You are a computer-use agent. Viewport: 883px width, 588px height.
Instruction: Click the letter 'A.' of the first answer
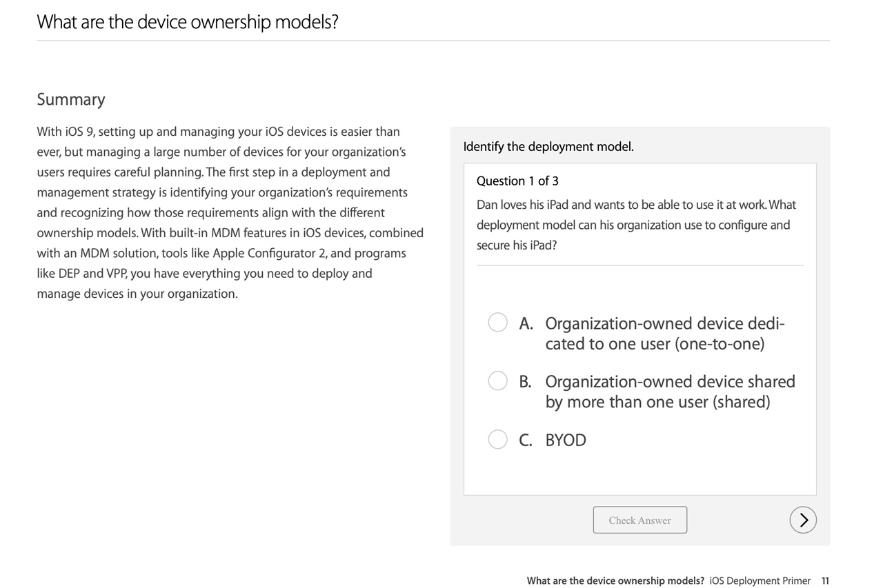[x=526, y=323]
